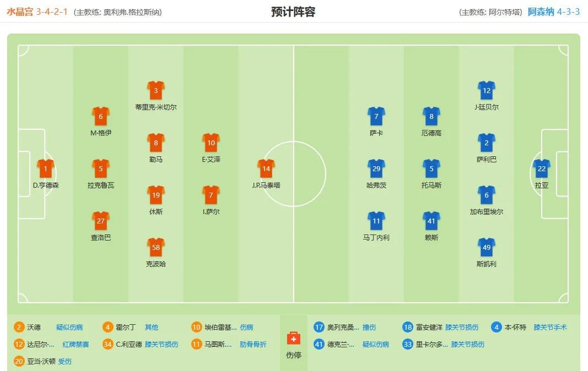Click the 厄德高 jersey number 8
This screenshot has height=371, width=588.
pyautogui.click(x=431, y=117)
